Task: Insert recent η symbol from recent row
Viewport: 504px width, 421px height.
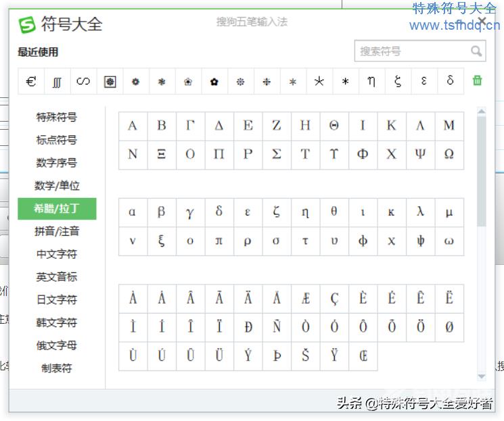Action: (x=371, y=81)
